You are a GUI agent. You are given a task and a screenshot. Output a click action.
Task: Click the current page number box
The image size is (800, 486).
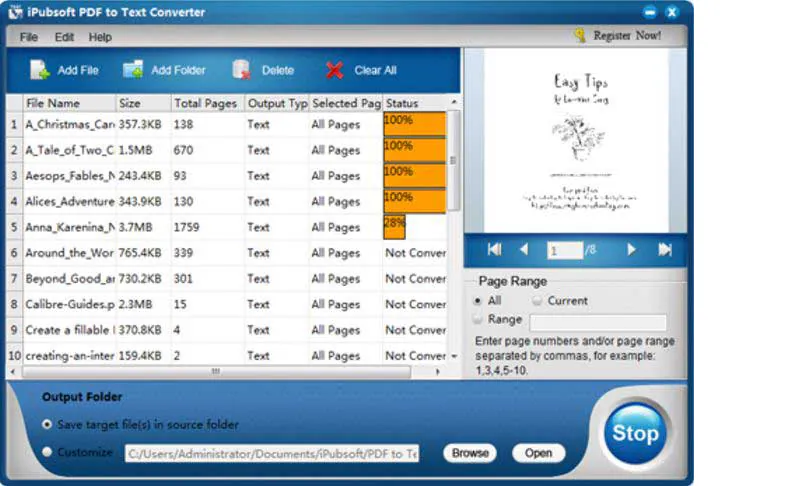coord(565,250)
